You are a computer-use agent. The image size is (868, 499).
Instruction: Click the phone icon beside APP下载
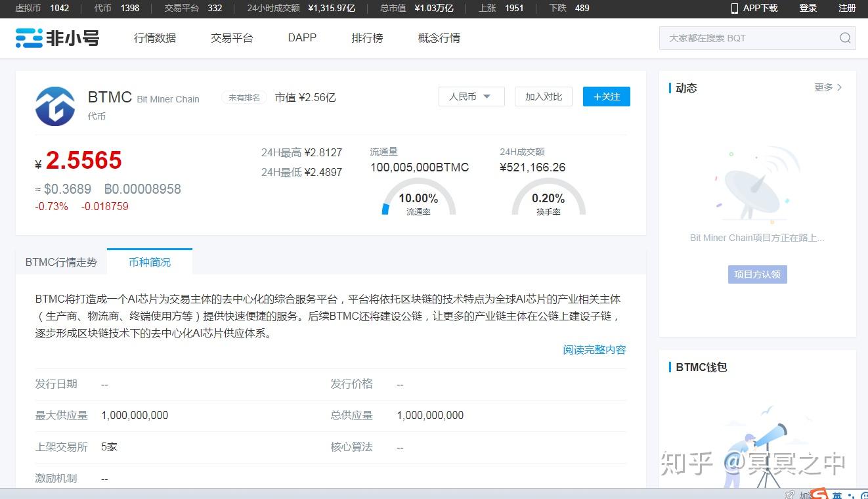(x=733, y=8)
